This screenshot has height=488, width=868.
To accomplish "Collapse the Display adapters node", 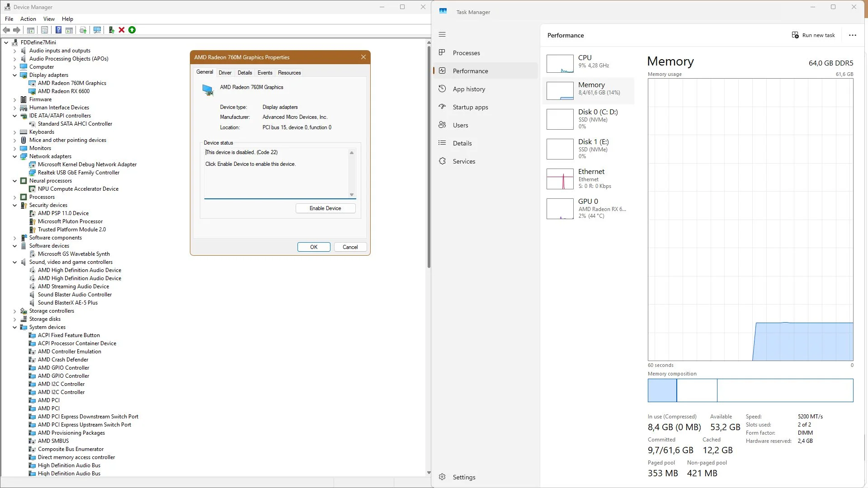I will (14, 75).
